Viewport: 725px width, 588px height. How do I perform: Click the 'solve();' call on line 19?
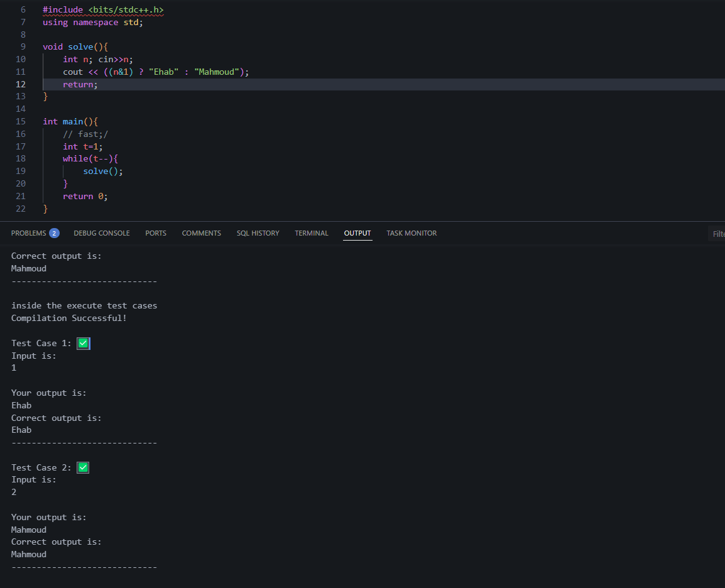pyautogui.click(x=103, y=171)
